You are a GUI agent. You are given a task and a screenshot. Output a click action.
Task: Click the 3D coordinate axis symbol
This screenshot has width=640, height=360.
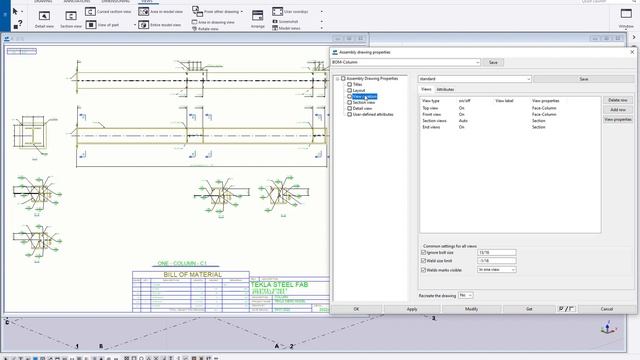coord(608,328)
